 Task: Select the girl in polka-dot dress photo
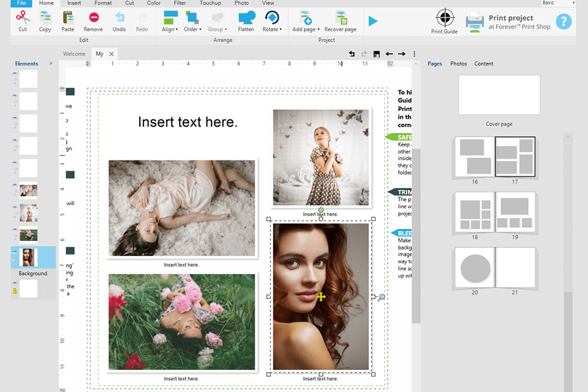click(x=321, y=157)
